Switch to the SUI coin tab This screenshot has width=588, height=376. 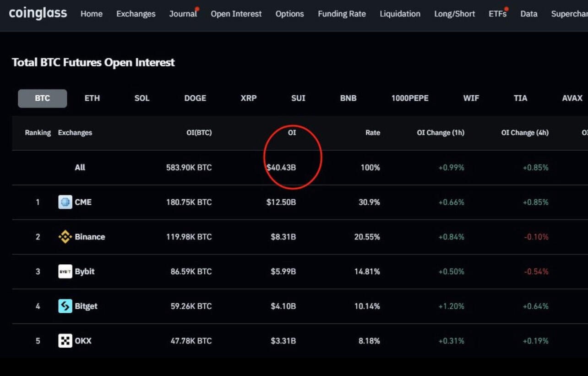pos(298,98)
